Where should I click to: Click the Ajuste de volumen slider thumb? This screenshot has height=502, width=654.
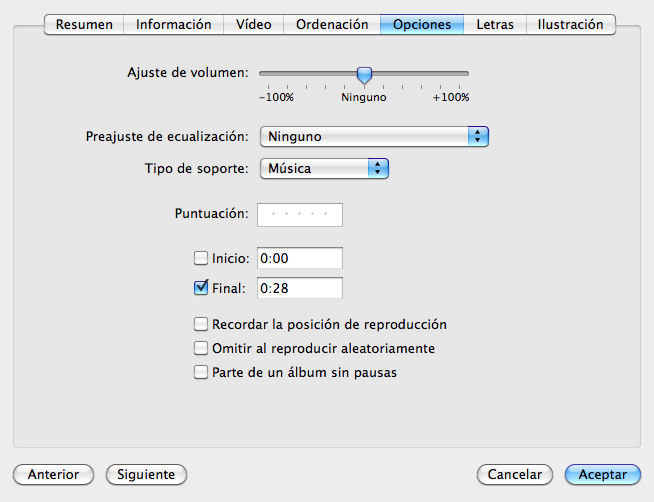[364, 75]
